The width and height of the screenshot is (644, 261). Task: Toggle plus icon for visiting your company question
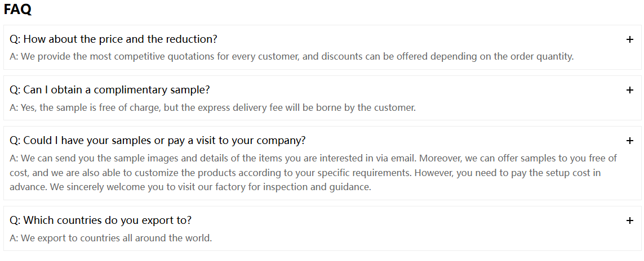point(629,141)
